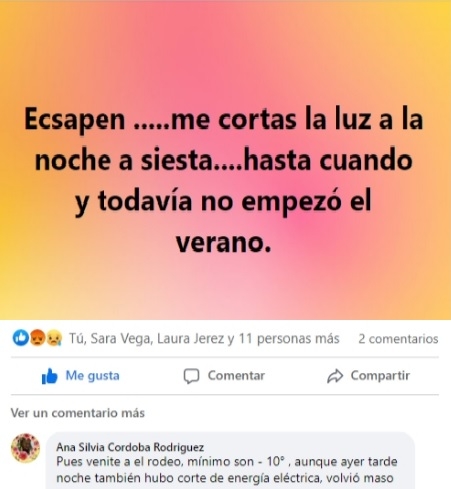The width and height of the screenshot is (451, 489).
Task: Open the 2 comentarios link
Action: tap(398, 339)
